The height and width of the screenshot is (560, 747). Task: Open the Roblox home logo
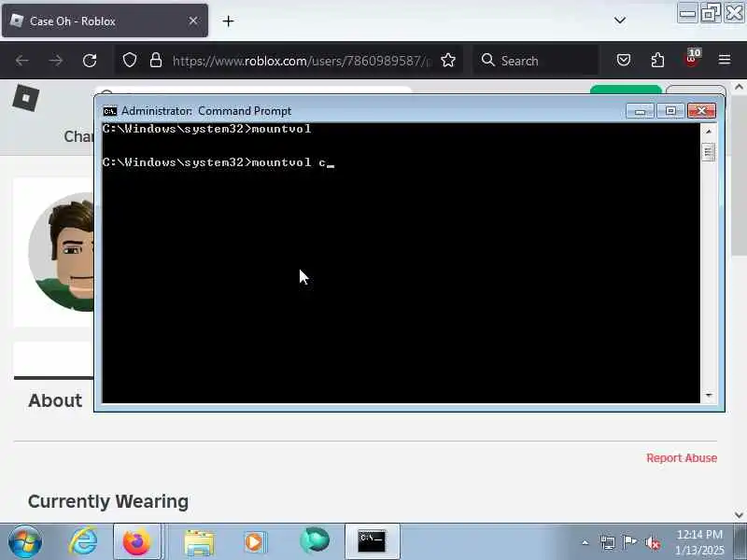click(26, 98)
